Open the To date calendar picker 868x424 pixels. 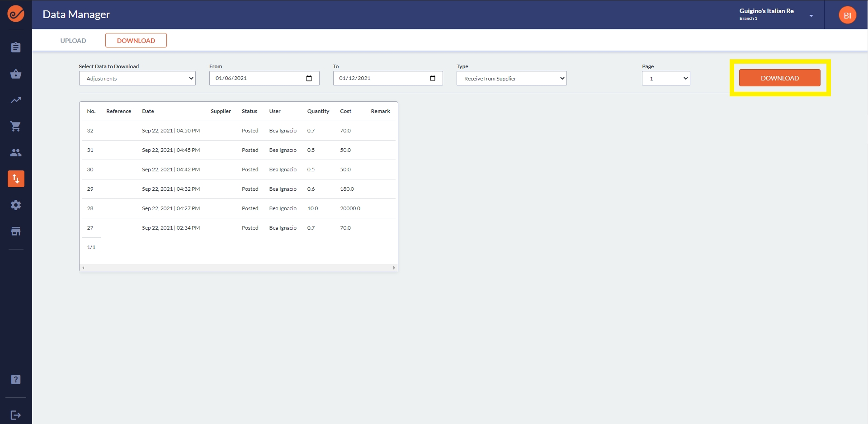[x=433, y=78]
